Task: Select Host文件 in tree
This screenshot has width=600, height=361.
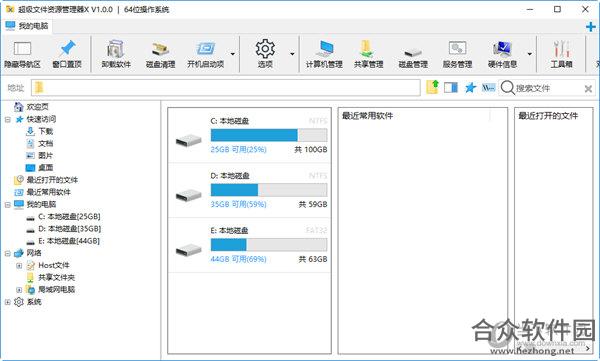Action: 54,265
